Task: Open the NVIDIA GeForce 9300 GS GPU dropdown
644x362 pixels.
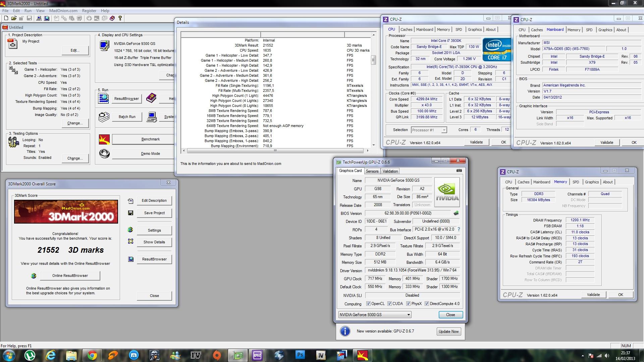Action: click(x=375, y=314)
